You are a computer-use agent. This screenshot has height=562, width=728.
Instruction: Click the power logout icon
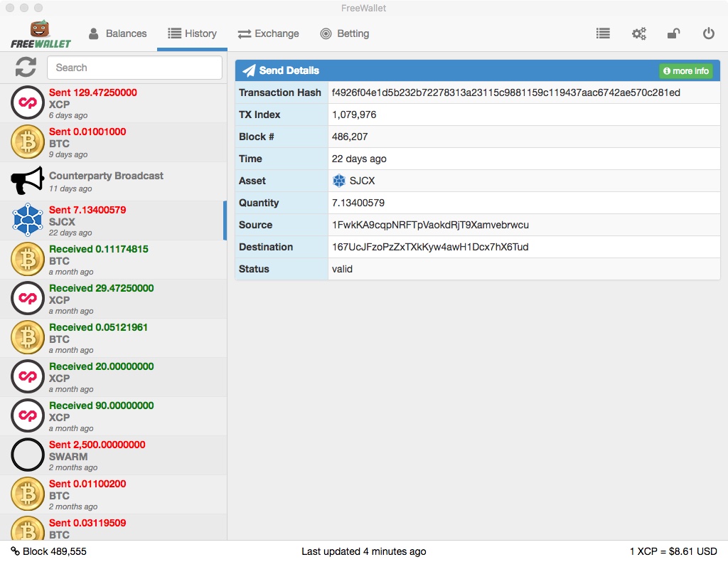709,33
